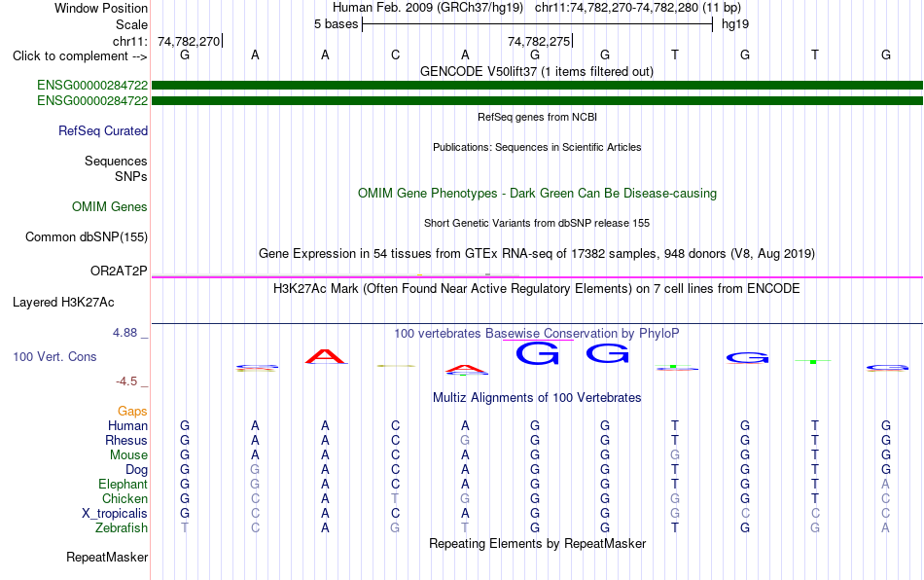
Task: Click the faded G in Dog row
Action: coord(255,470)
